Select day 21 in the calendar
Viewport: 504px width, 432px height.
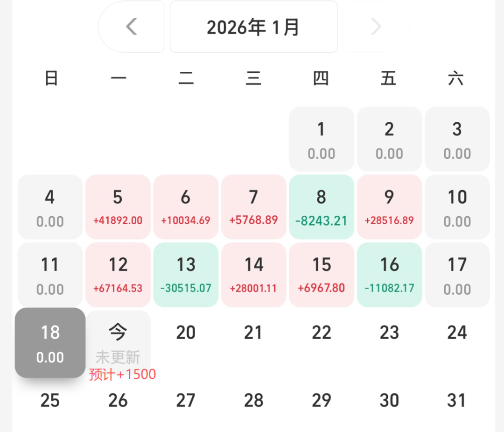pyautogui.click(x=253, y=333)
